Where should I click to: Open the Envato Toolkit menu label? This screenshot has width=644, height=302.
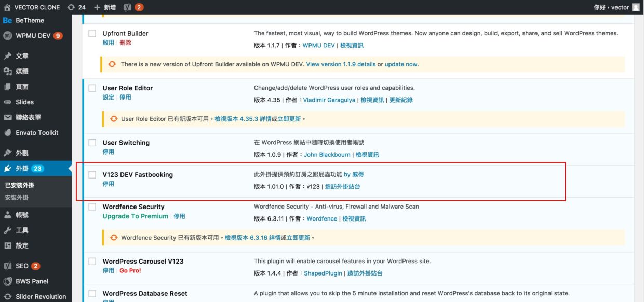coord(37,133)
